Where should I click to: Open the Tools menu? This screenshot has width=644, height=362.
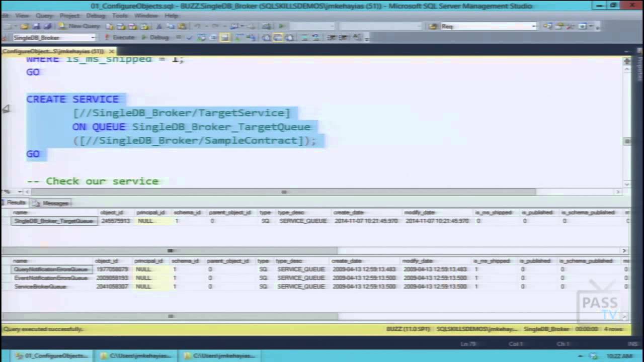(119, 16)
